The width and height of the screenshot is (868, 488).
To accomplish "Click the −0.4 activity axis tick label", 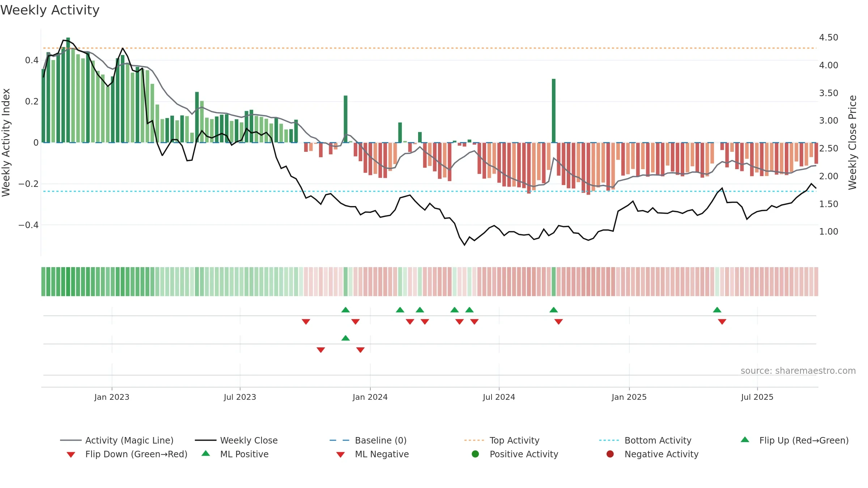I will point(29,225).
